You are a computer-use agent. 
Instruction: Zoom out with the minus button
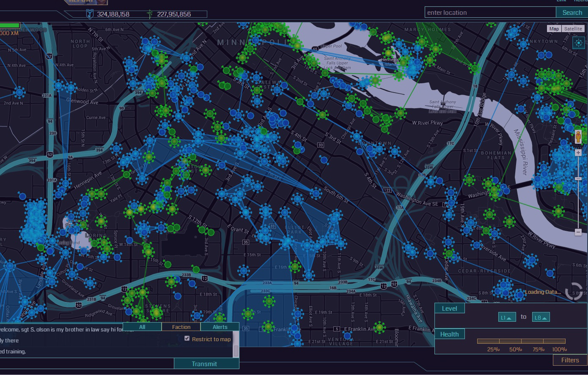click(578, 232)
